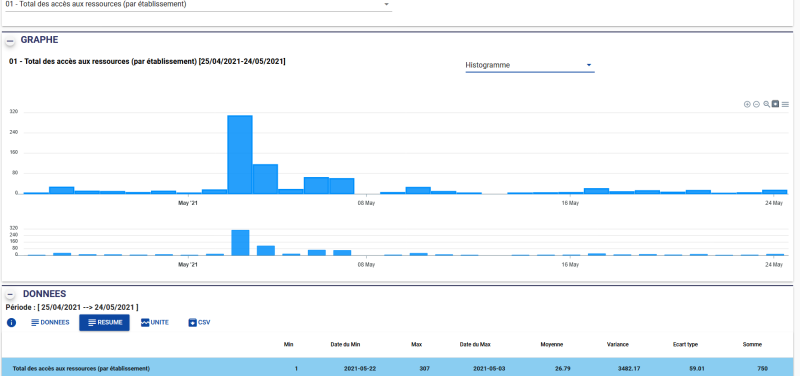Image resolution: width=800 pixels, height=376 pixels.
Task: Select the RESUME view button
Action: click(104, 322)
